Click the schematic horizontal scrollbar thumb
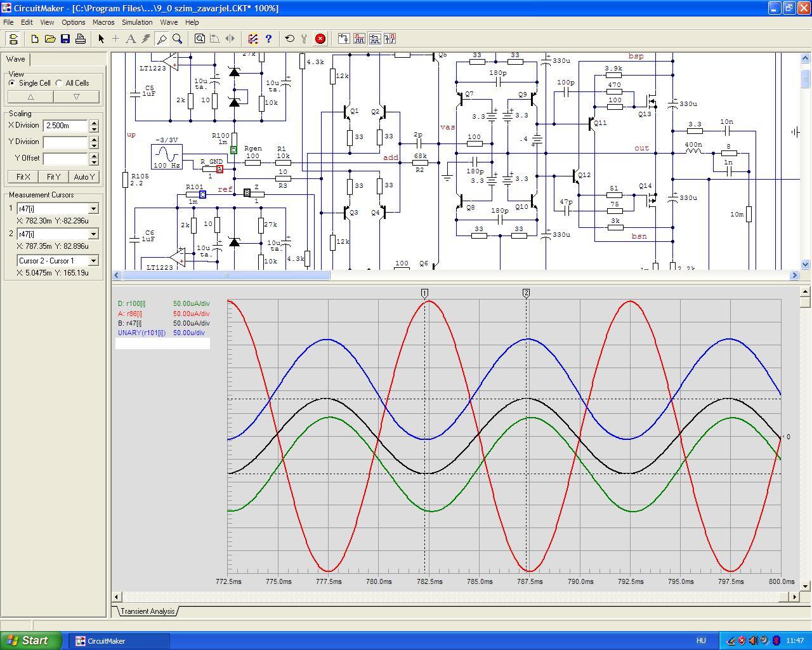 226,275
